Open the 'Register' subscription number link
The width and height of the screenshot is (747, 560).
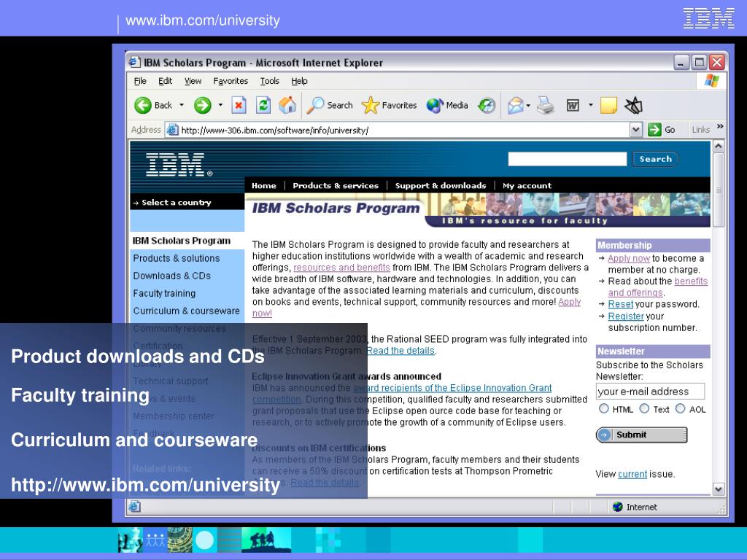625,316
